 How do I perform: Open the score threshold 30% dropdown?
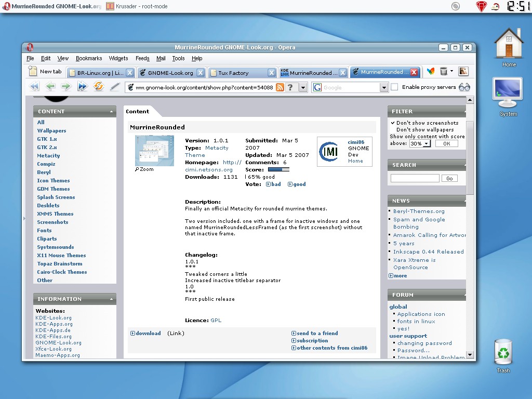coord(420,143)
